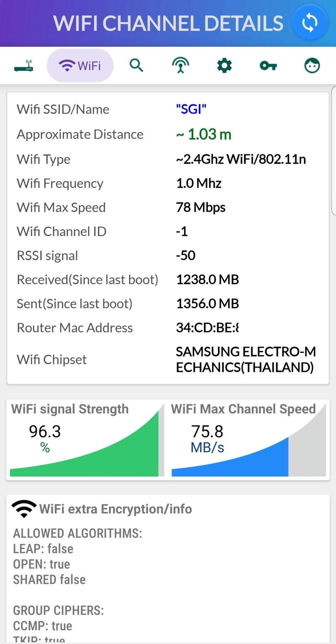Open the search magnifier tab

(x=136, y=65)
